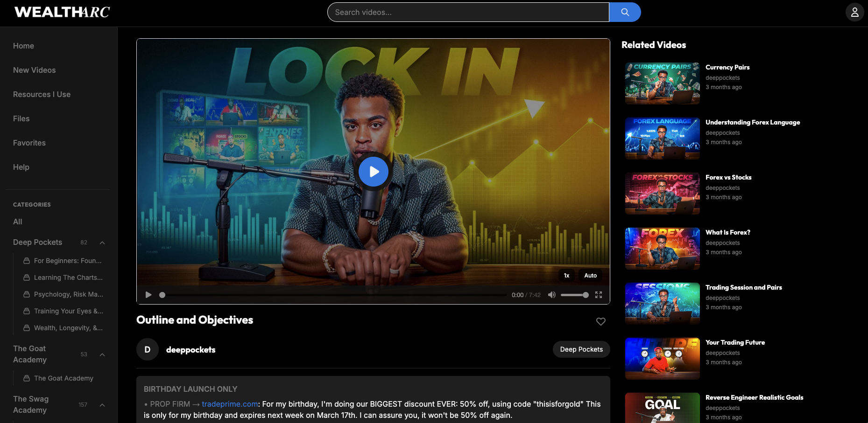Viewport: 868px width, 423px height.
Task: Go to New Videos in sidebar
Action: tap(34, 70)
